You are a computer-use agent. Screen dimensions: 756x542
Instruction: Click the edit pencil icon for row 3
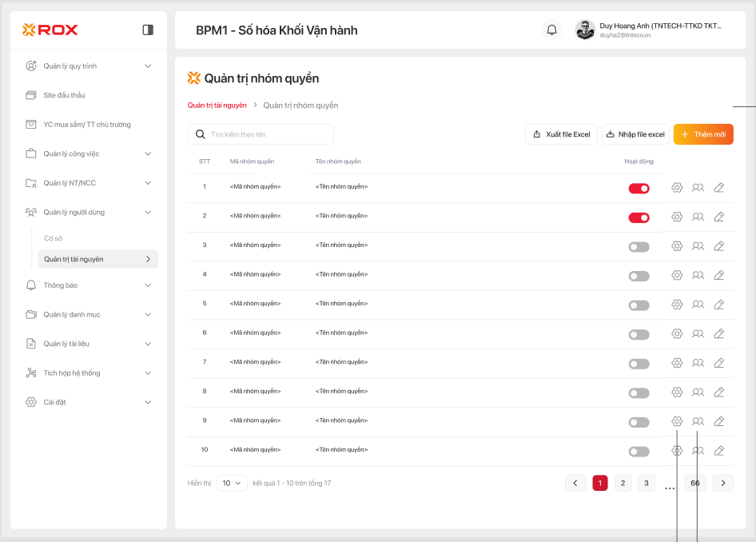coord(719,246)
